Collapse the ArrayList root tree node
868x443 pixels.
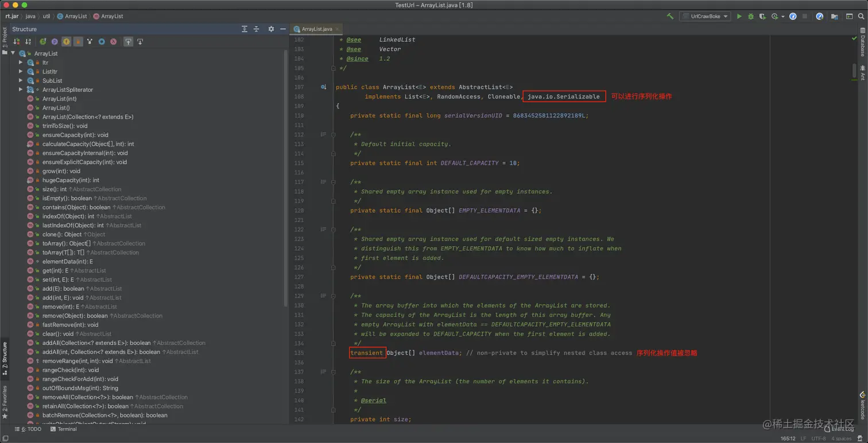coord(13,53)
